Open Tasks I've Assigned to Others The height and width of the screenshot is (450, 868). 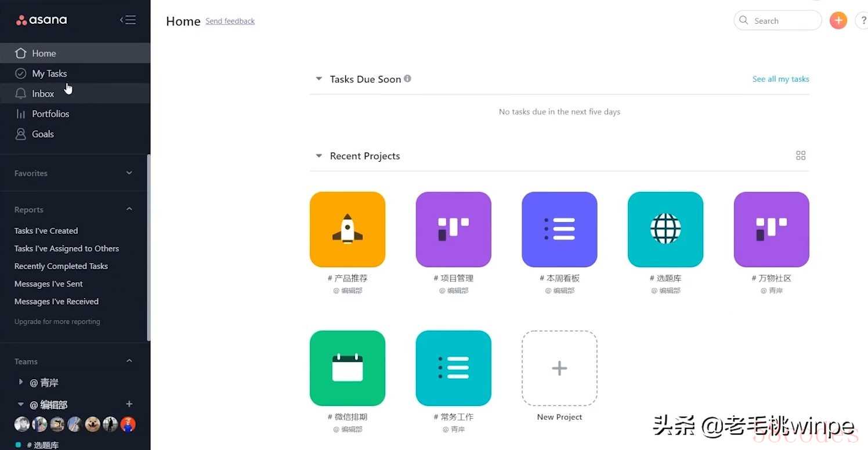[x=67, y=248]
